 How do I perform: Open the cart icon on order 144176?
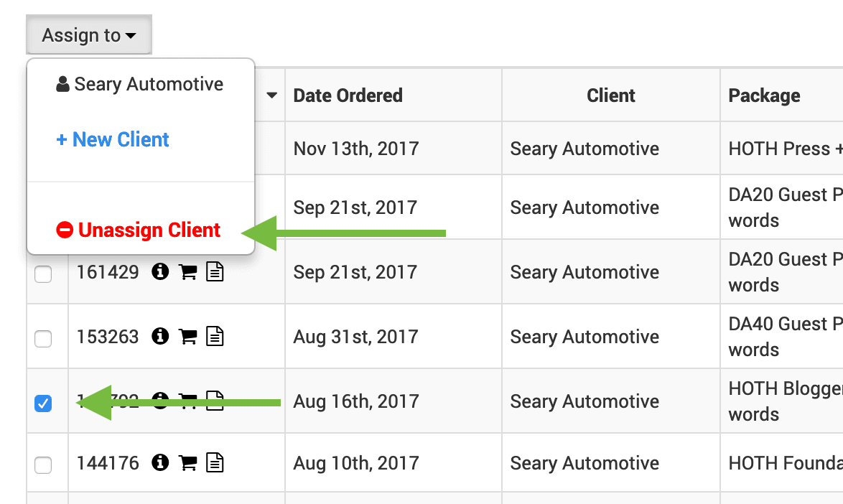187,463
